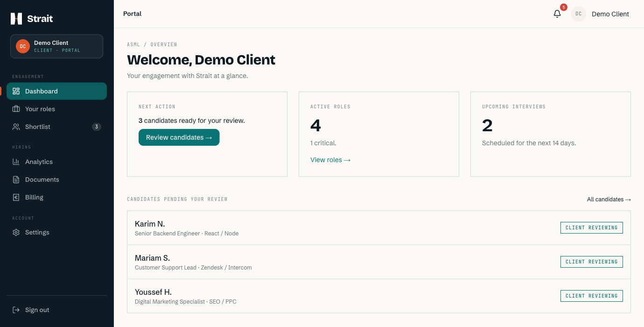The height and width of the screenshot is (327, 644).
Task: Click the '1 critical.' text
Action: pos(323,143)
